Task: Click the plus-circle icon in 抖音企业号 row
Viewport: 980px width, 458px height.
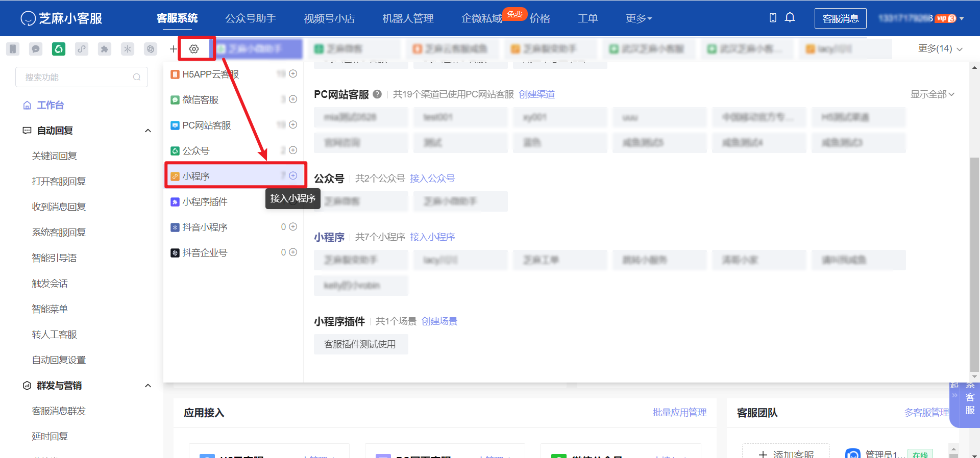Action: [293, 252]
